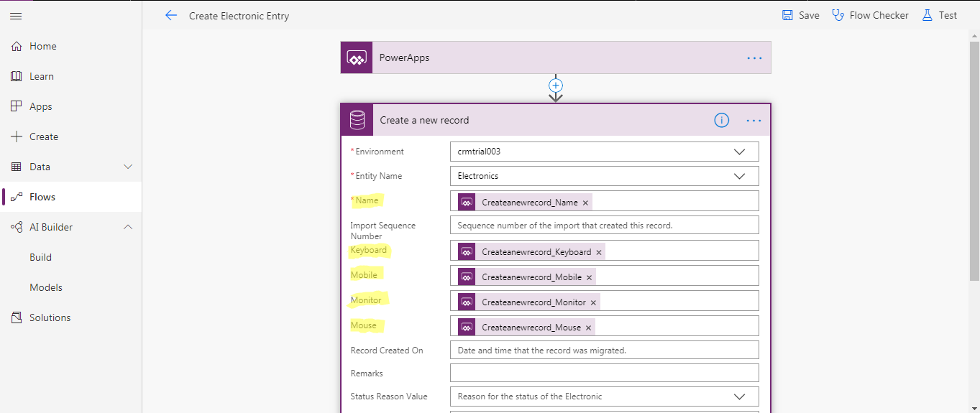Click the Createanewrecord_Mouse token
The image size is (980, 413).
(x=526, y=328)
